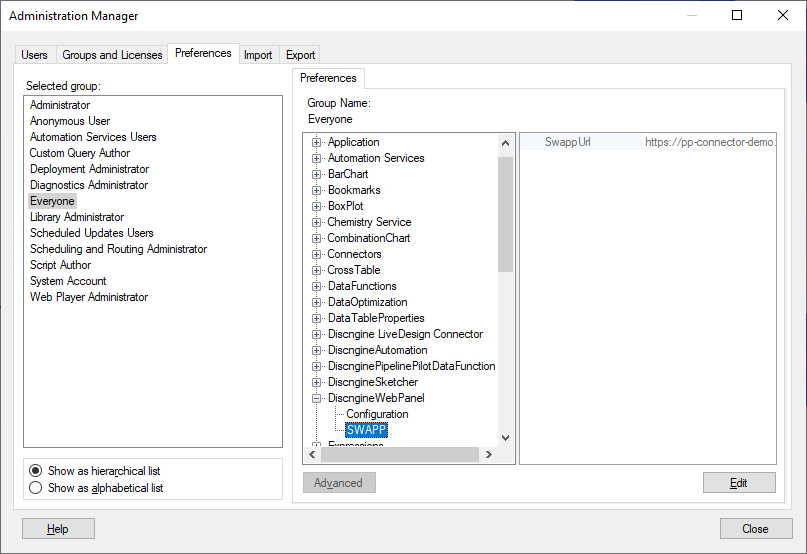Select the Administrator group
The height and width of the screenshot is (554, 807).
click(60, 105)
